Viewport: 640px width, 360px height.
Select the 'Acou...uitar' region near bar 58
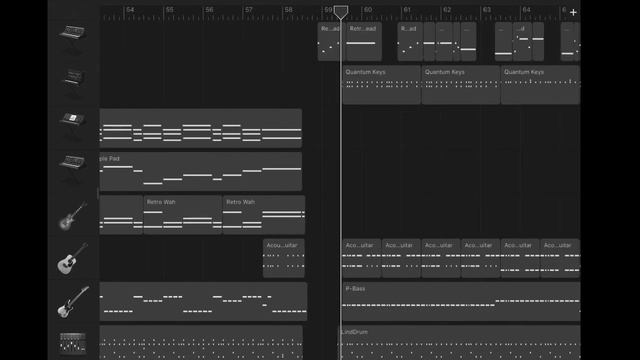284,258
